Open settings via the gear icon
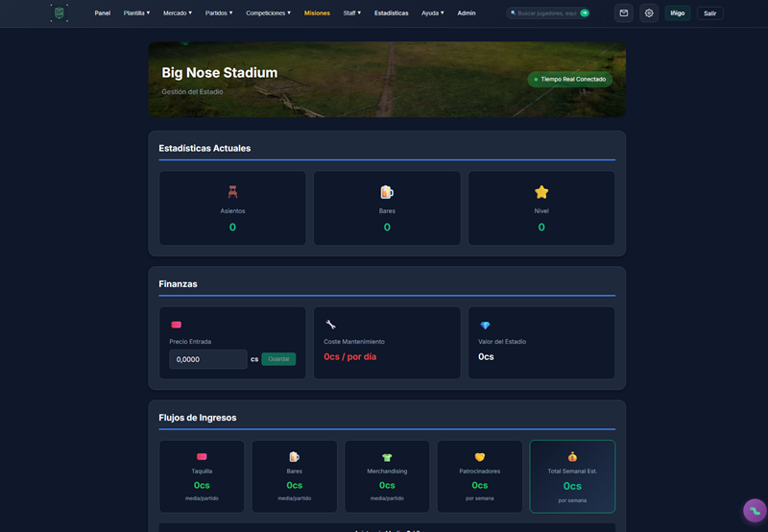768x532 pixels. coord(649,13)
